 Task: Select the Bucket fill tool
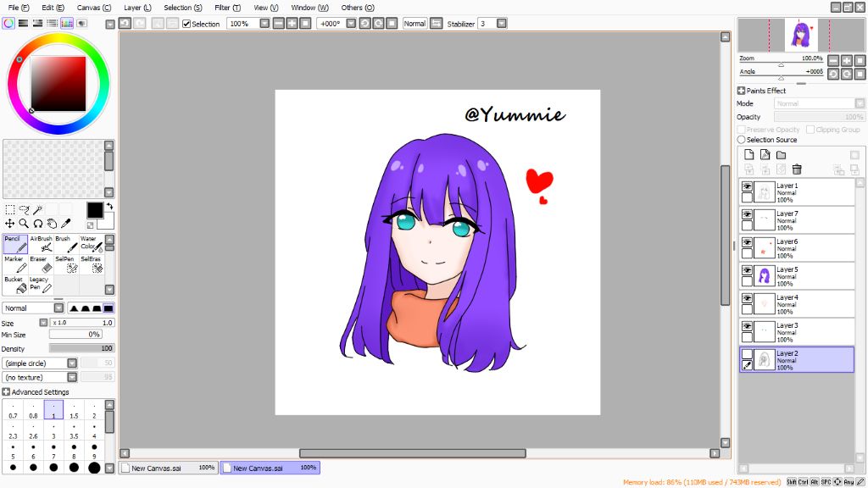pos(15,285)
